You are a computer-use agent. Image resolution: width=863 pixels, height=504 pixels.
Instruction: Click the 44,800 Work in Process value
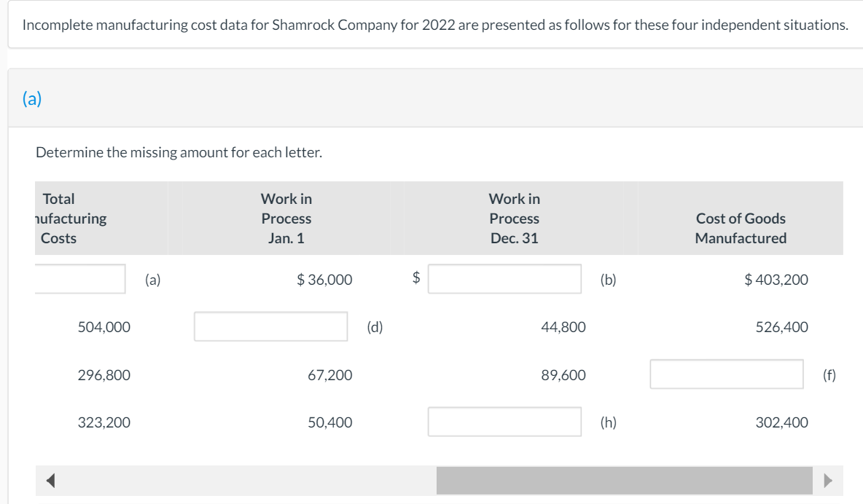click(x=563, y=327)
